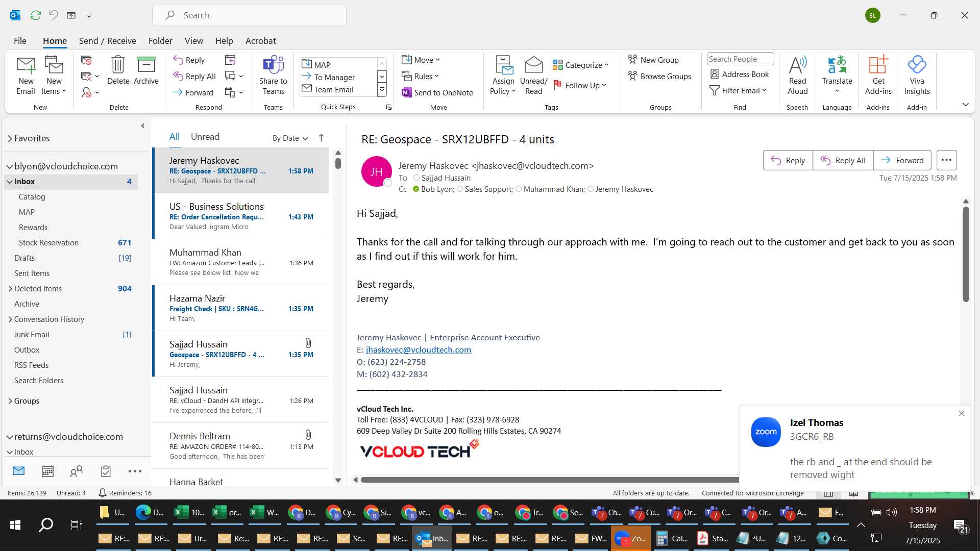Click Sales Support presence indicator
This screenshot has height=551, width=980.
click(x=460, y=189)
